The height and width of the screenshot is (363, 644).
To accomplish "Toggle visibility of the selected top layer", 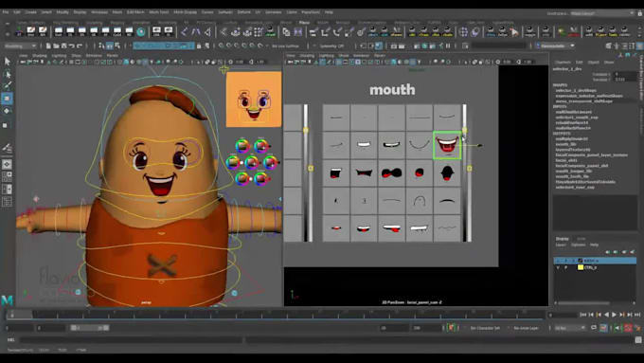I will [x=558, y=261].
